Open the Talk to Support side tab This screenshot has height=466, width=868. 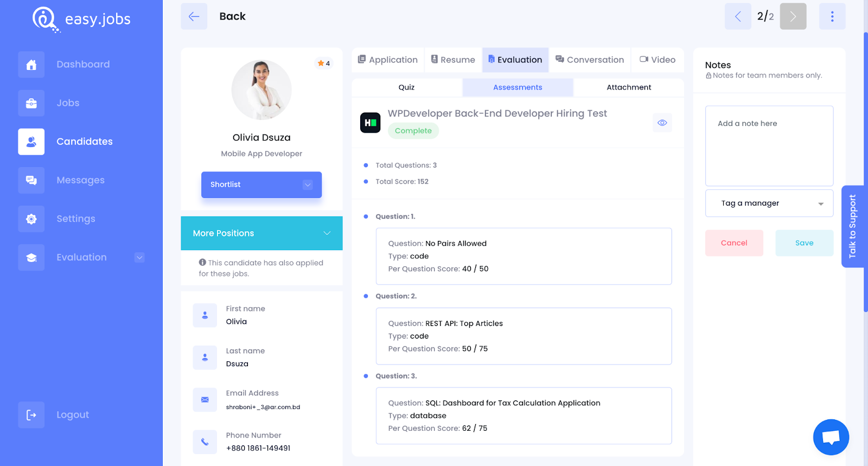pos(852,227)
